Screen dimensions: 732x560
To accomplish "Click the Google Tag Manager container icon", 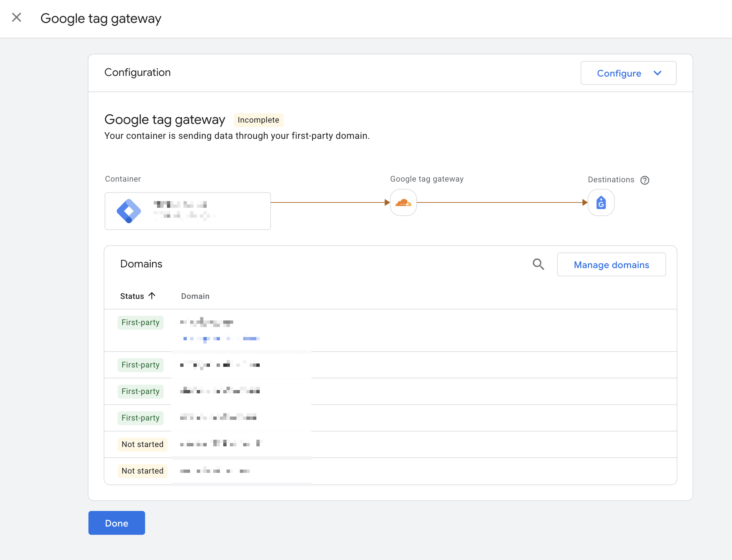I will coord(129,211).
